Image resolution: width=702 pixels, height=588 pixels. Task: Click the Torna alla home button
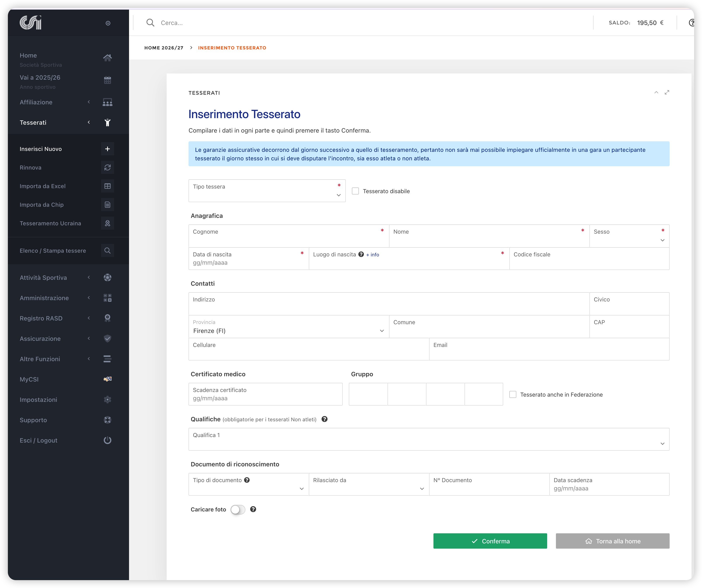tap(612, 541)
